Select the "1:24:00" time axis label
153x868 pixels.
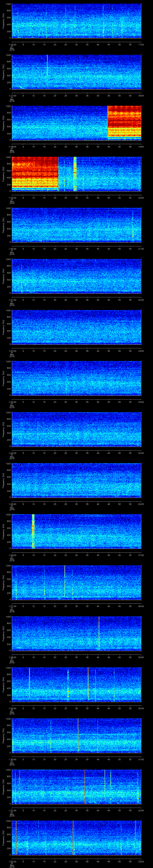coord(12,453)
